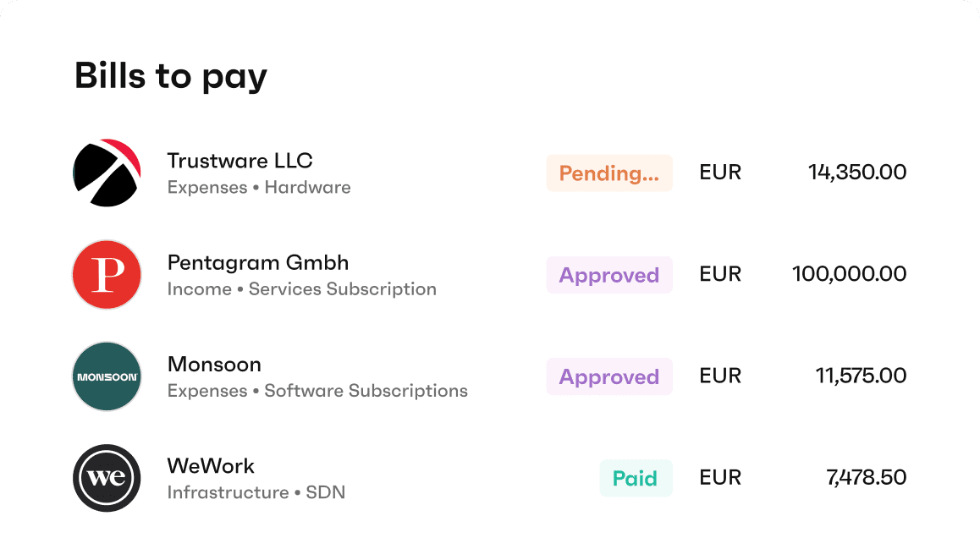Select the teal Monsoon logo icon
Screen dimensions: 980x538
[107, 376]
